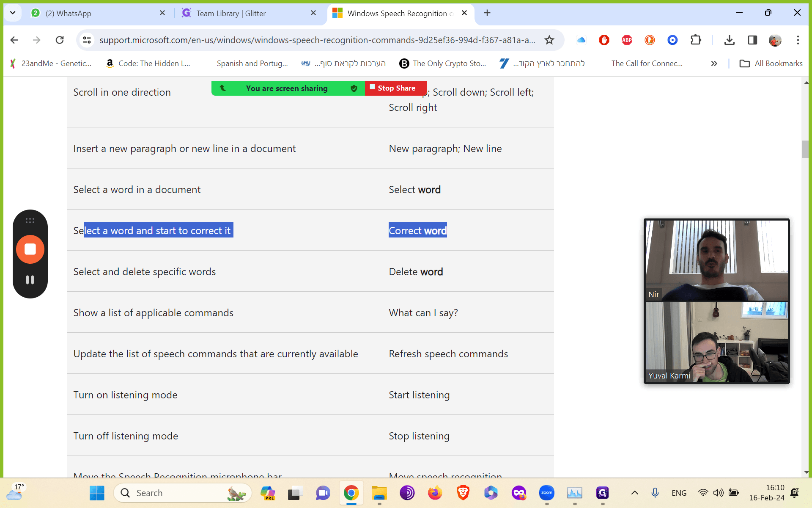812x508 pixels.
Task: Toggle the browser side panel
Action: (x=752, y=40)
